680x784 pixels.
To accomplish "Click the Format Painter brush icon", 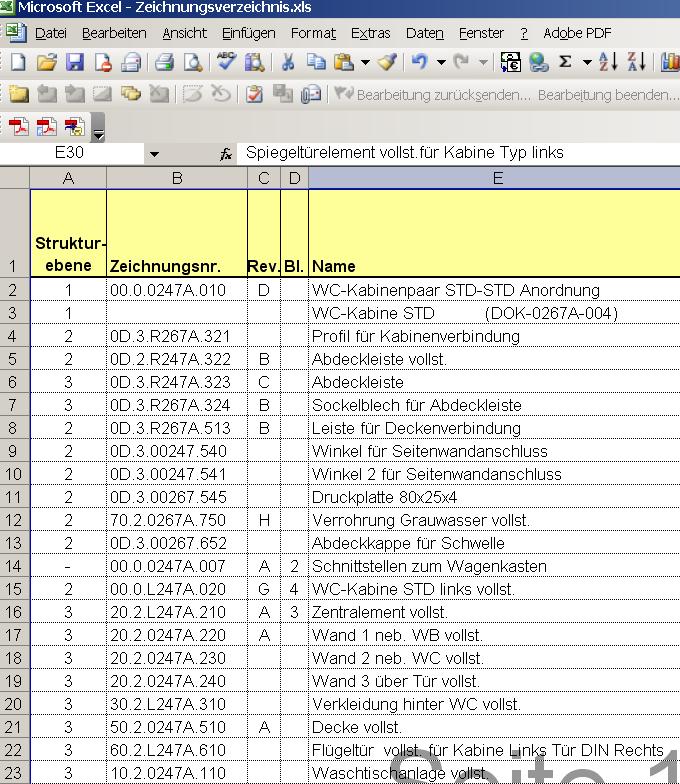I will tap(388, 62).
